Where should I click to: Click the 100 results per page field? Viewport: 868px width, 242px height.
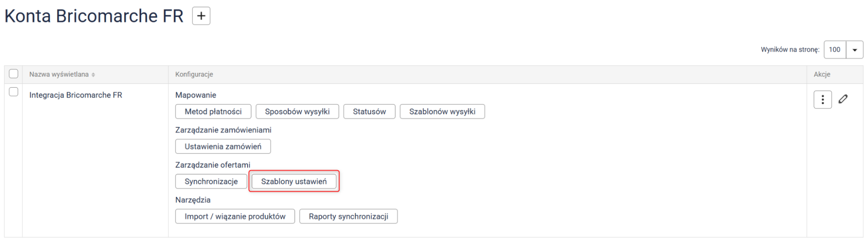coord(835,50)
